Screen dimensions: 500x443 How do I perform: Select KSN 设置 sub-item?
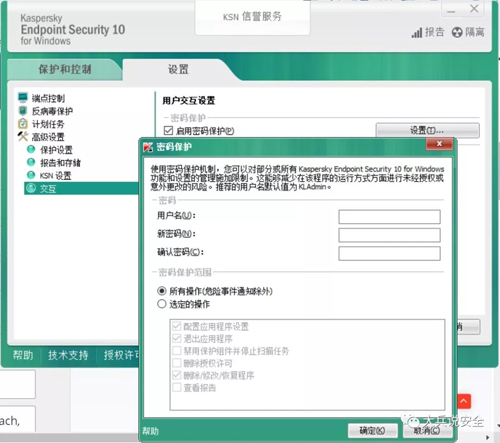55,176
